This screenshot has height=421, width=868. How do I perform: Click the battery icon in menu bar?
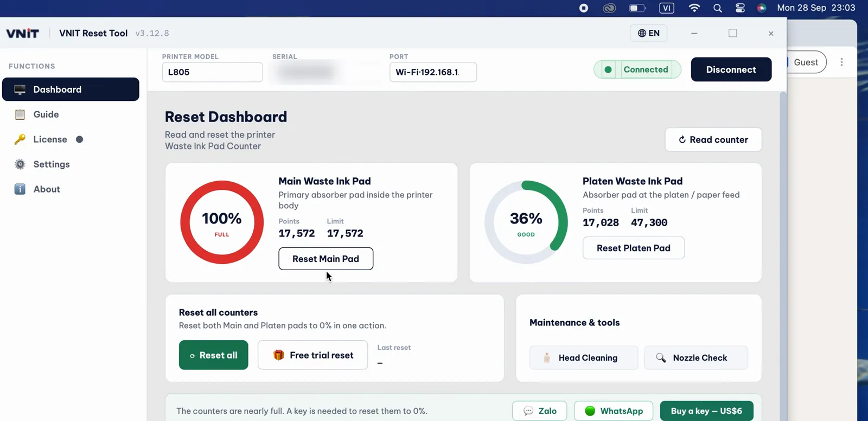(637, 8)
